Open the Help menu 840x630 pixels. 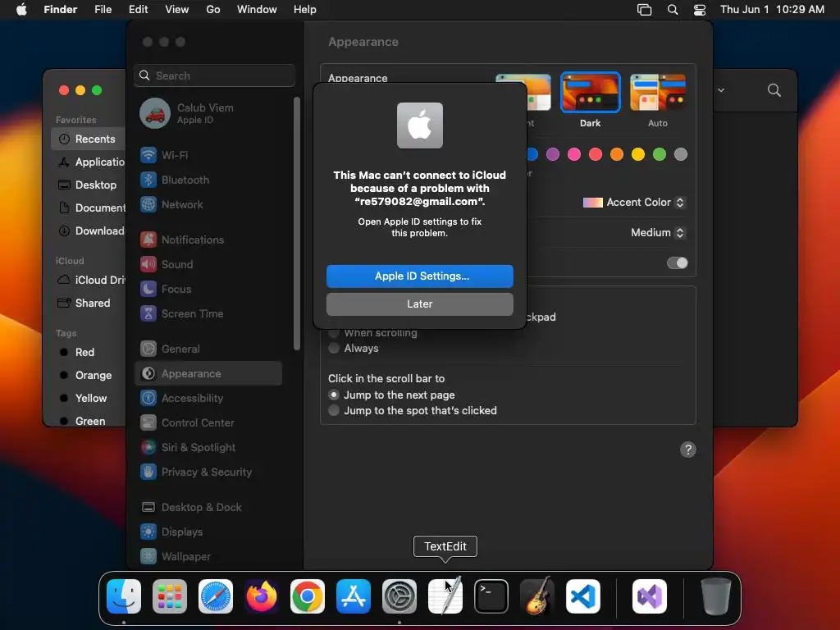[x=305, y=10]
